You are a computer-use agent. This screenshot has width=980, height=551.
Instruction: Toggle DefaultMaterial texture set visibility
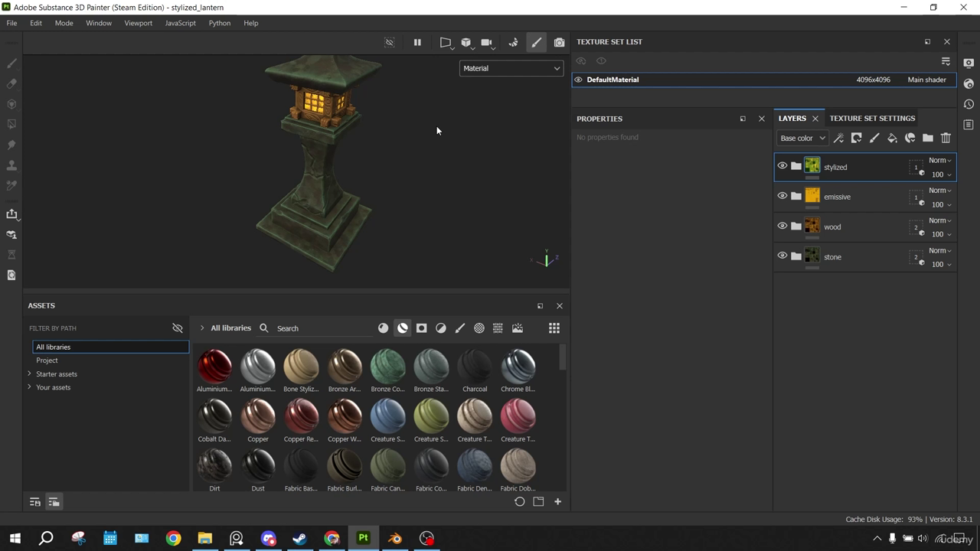579,80
